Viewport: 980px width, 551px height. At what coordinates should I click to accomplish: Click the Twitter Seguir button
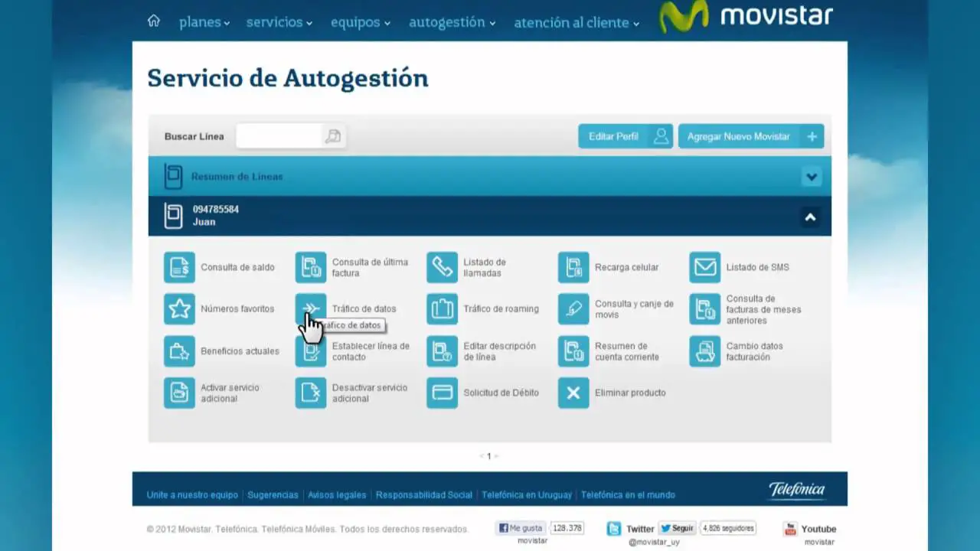tap(677, 528)
